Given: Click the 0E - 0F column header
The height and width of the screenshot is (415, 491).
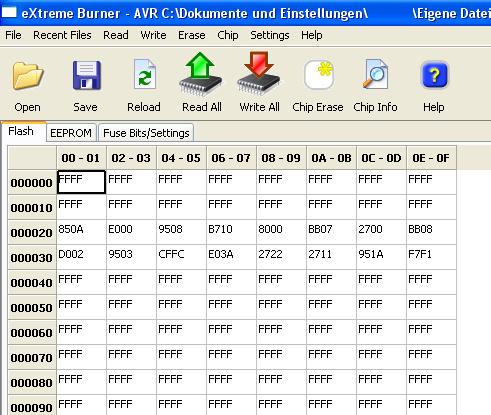Looking at the screenshot, I should [431, 158].
